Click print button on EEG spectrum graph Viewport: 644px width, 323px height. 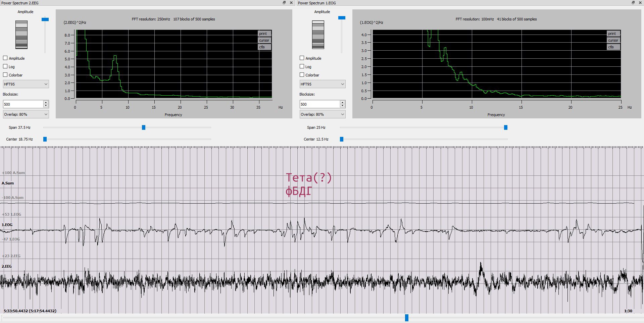click(264, 34)
